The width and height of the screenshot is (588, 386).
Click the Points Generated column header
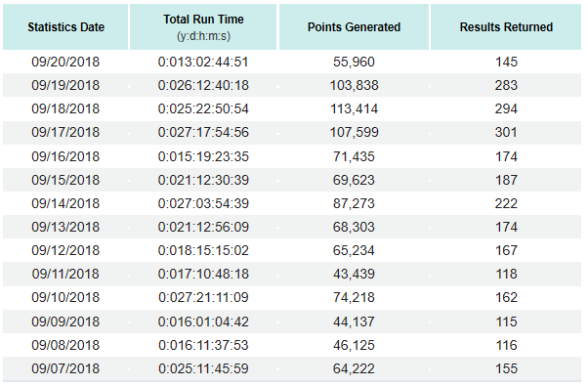coord(354,27)
